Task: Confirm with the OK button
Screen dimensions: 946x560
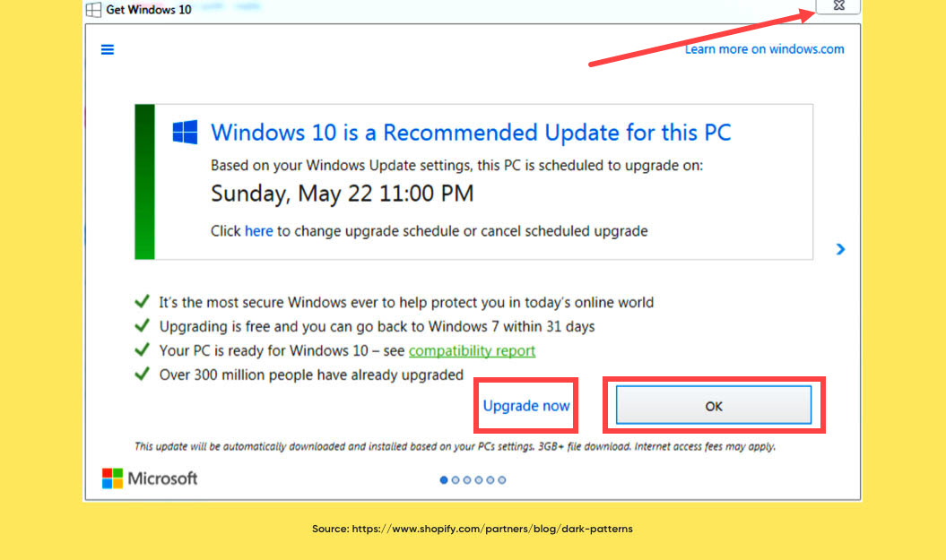Action: point(713,405)
